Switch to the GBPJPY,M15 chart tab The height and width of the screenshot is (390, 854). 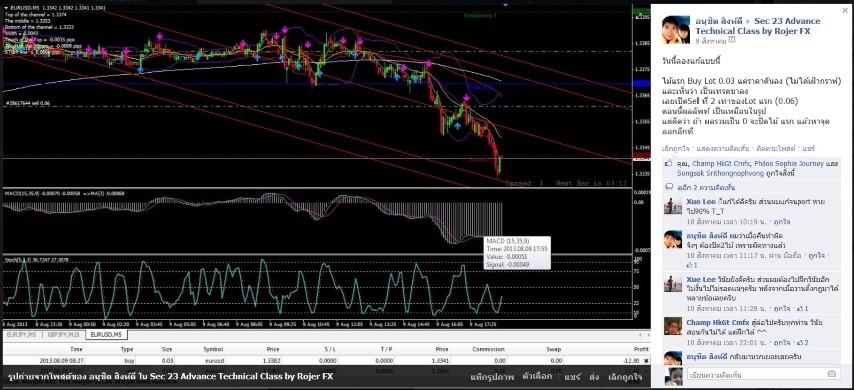[63, 334]
